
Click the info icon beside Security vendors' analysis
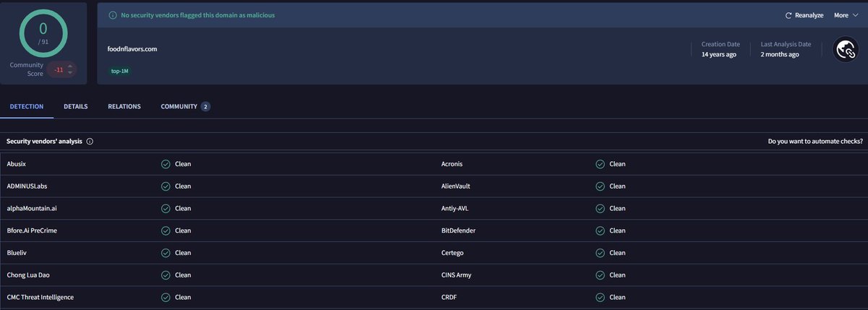(90, 142)
